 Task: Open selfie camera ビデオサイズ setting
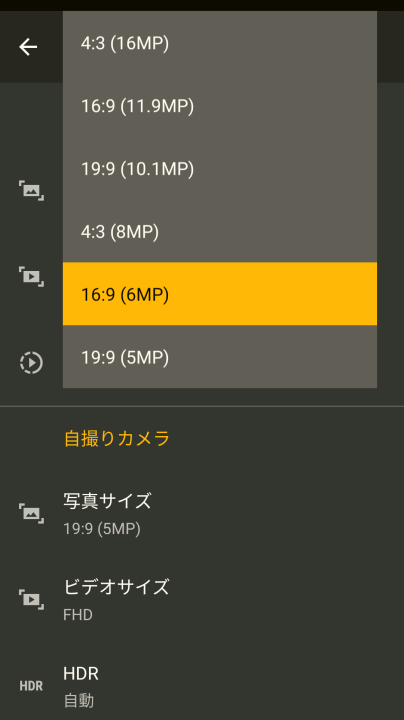coord(202,600)
